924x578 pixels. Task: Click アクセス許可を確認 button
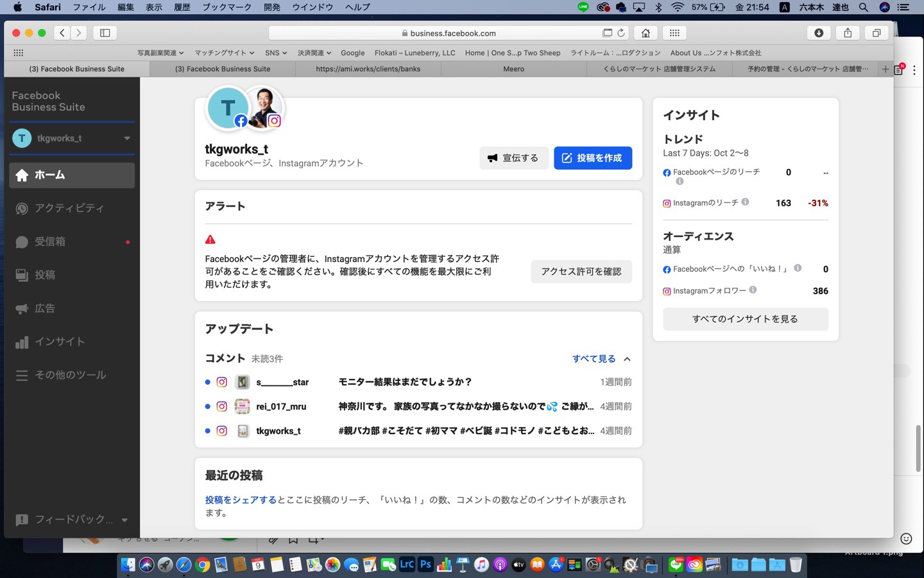[x=581, y=272]
